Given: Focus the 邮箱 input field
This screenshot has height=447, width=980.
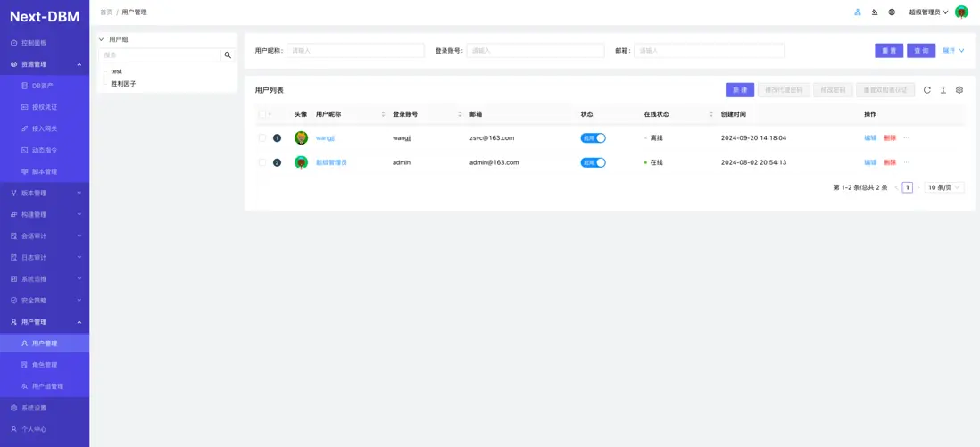Looking at the screenshot, I should (x=710, y=51).
